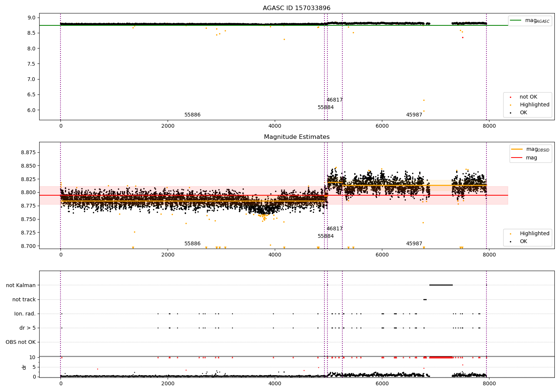Click obsid label 46817 in the top plot

point(335,100)
